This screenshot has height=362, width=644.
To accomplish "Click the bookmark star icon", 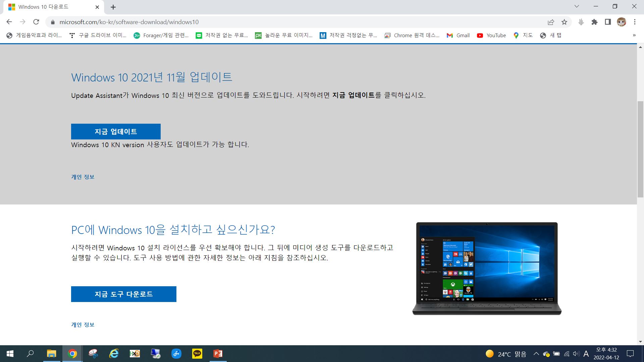I will tap(564, 22).
